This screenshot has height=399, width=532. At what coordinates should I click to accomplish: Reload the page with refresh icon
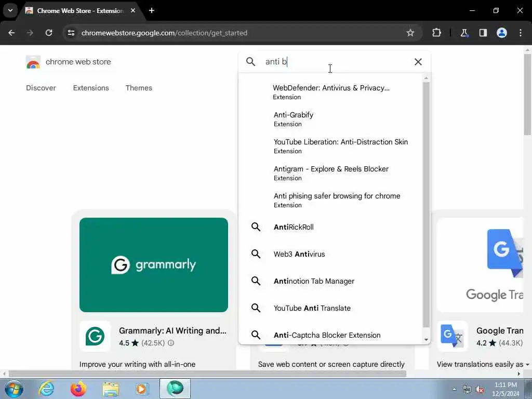(x=49, y=33)
